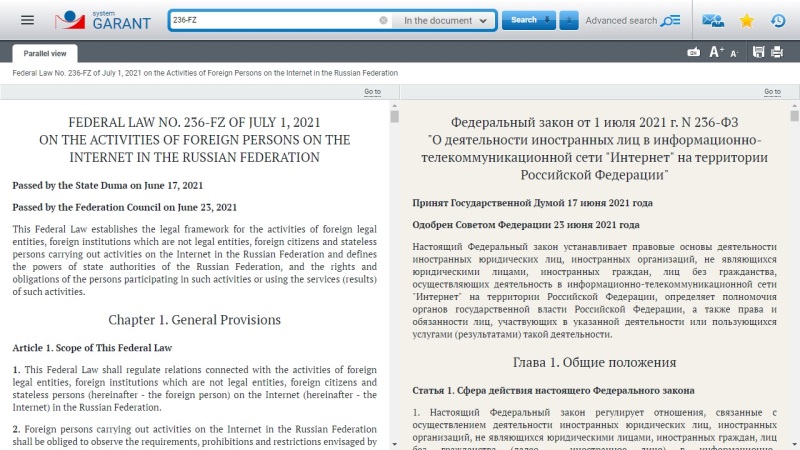
Task: Open the hamburger main menu
Action: pyautogui.click(x=28, y=20)
